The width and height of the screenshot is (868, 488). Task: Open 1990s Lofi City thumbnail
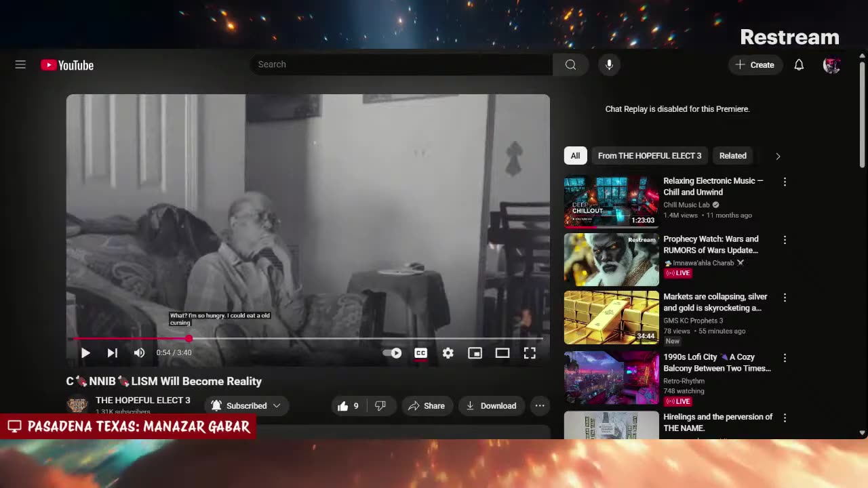611,378
